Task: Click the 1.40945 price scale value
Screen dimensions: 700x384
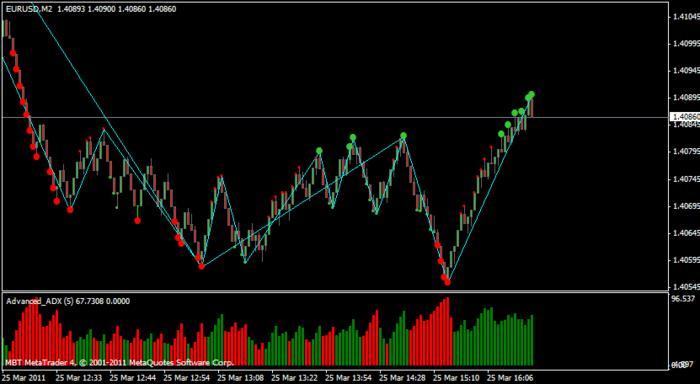Action: point(686,71)
